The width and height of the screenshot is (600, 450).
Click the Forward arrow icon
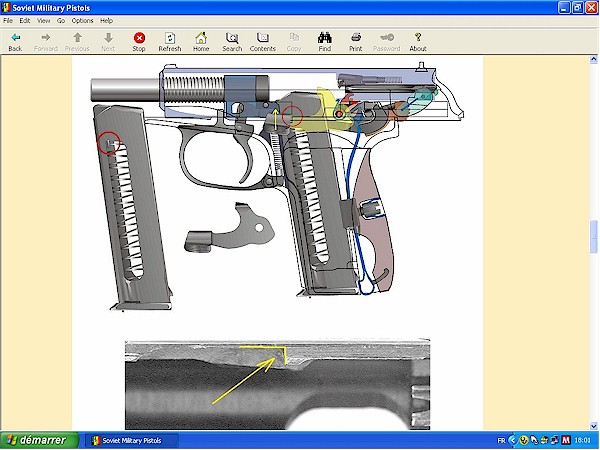tap(46, 38)
